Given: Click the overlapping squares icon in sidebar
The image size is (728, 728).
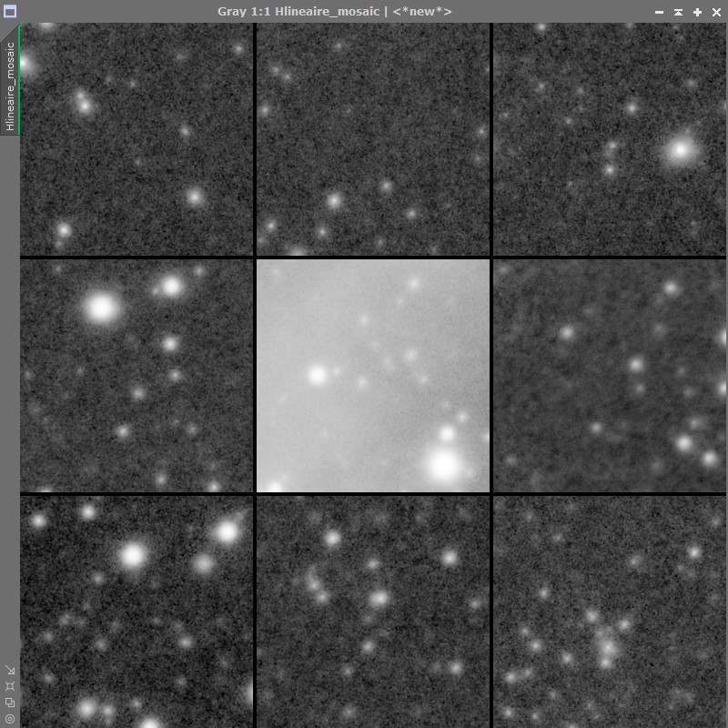Looking at the screenshot, I should 10,703.
